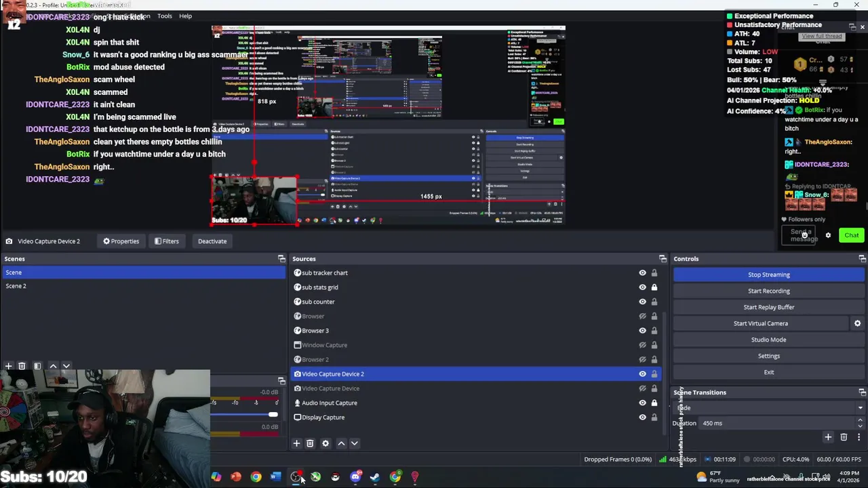The width and height of the screenshot is (868, 488).
Task: Enable Studio Mode
Action: (x=769, y=340)
